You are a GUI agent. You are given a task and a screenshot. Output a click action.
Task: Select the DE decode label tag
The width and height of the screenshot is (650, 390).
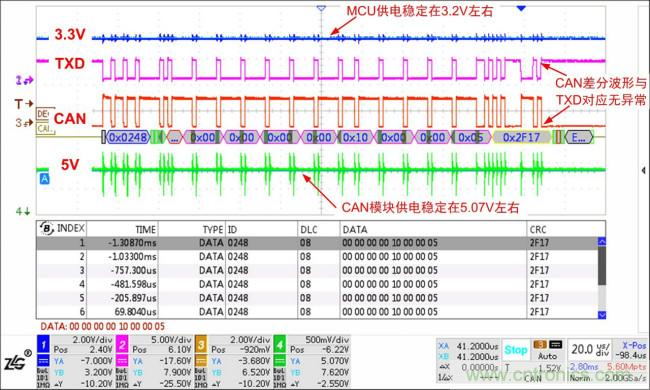point(43,114)
